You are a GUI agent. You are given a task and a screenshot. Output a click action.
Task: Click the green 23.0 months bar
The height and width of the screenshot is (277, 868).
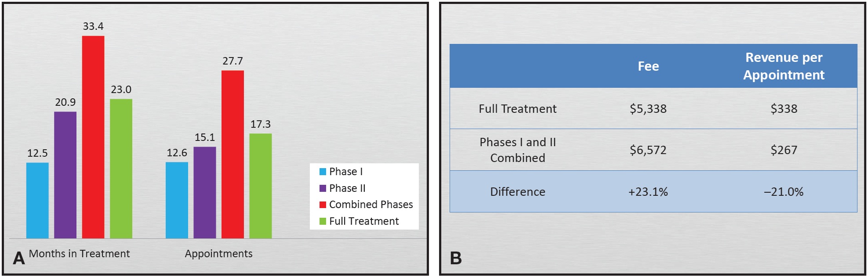[x=121, y=169]
